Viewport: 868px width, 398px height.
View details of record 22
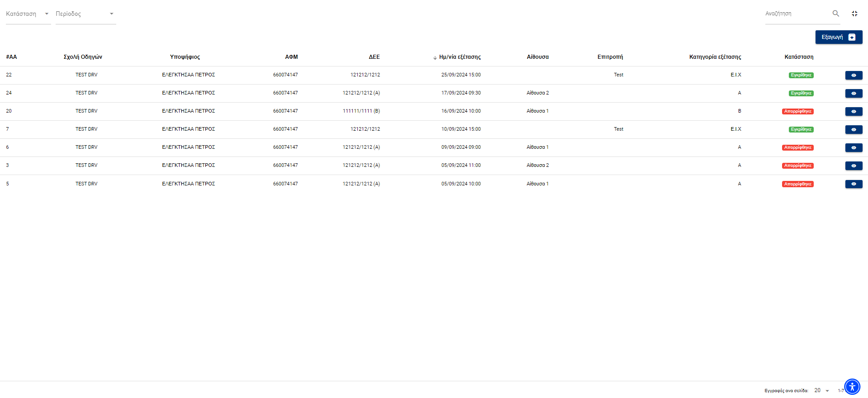pos(854,75)
